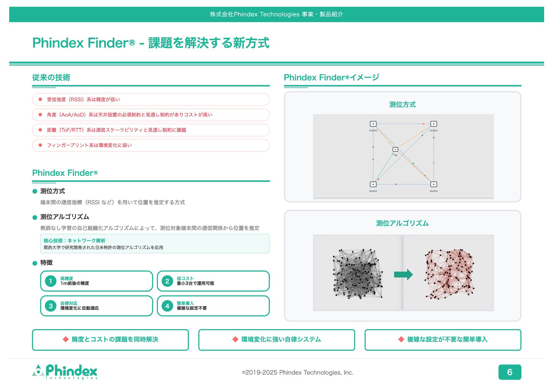Click the red bullet beside フィンガープリント系
Screen dimensions: 554x392
[x=40, y=145]
